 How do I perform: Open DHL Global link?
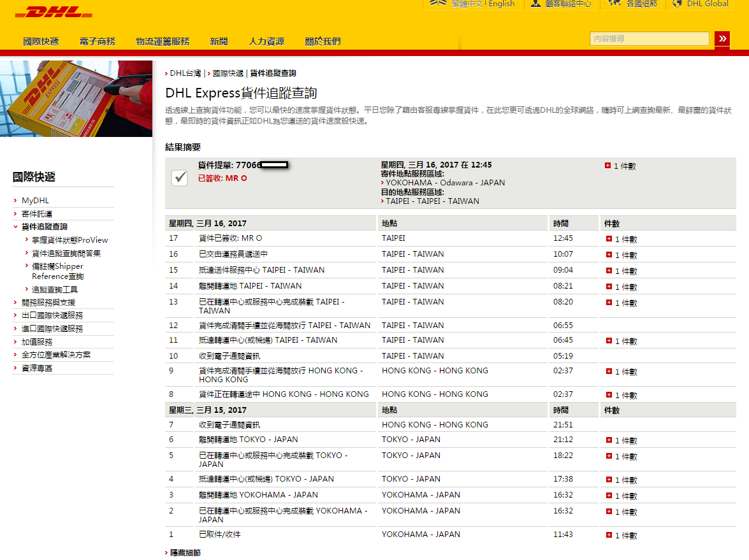[708, 4]
